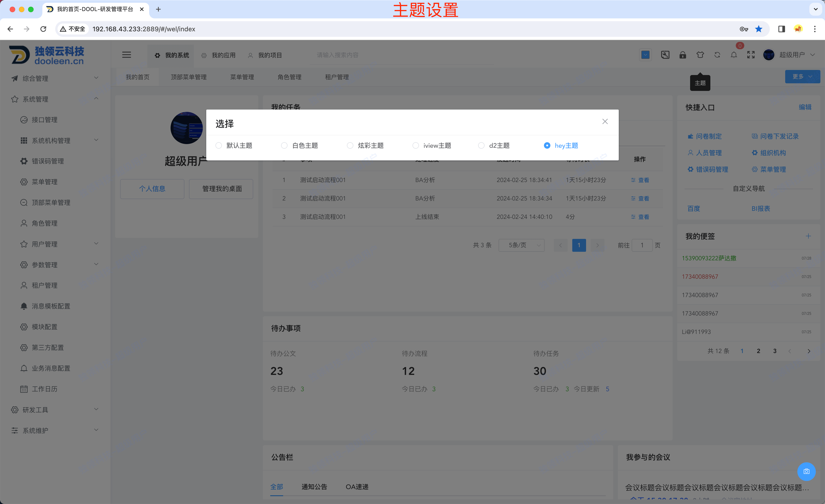Select the hey主题 radio button

(561, 146)
